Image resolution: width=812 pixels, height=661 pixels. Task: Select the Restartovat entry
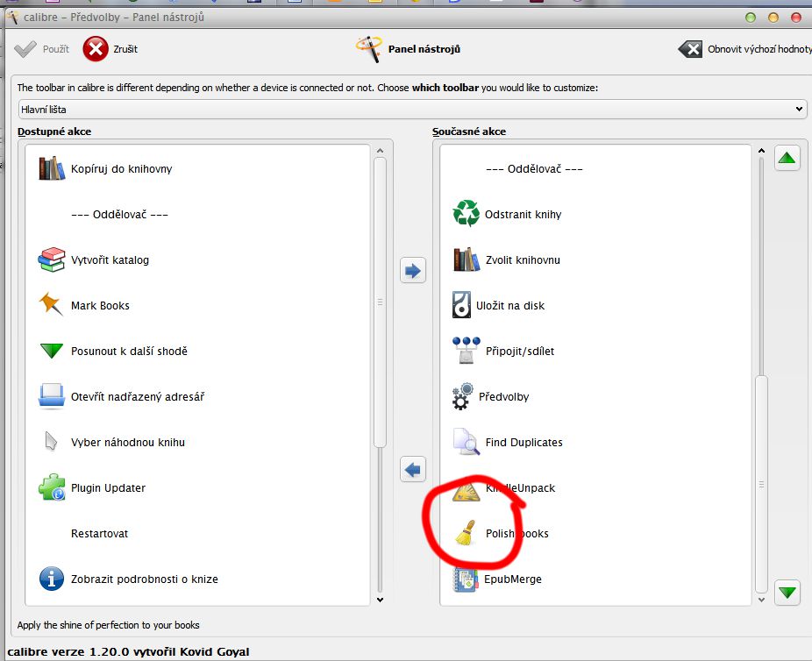(x=99, y=533)
